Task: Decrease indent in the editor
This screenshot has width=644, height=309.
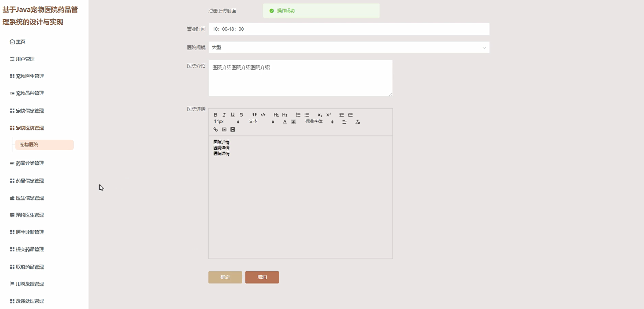Action: 341,115
